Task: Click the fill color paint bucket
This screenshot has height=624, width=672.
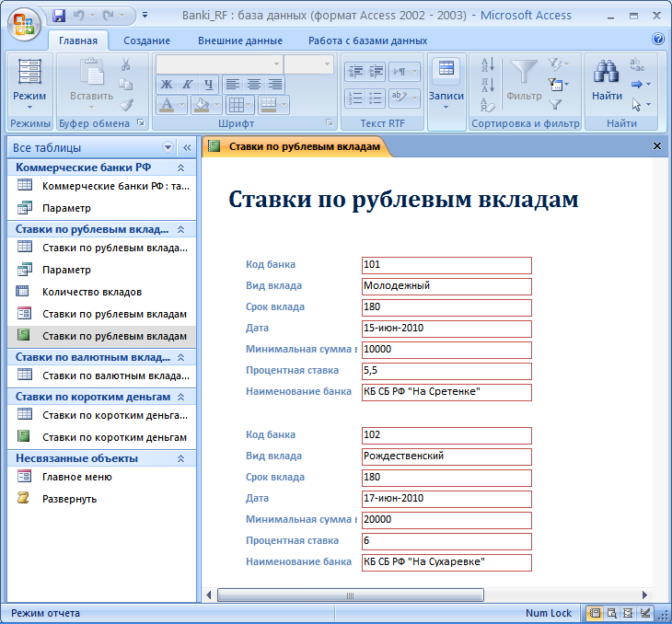Action: click(202, 105)
